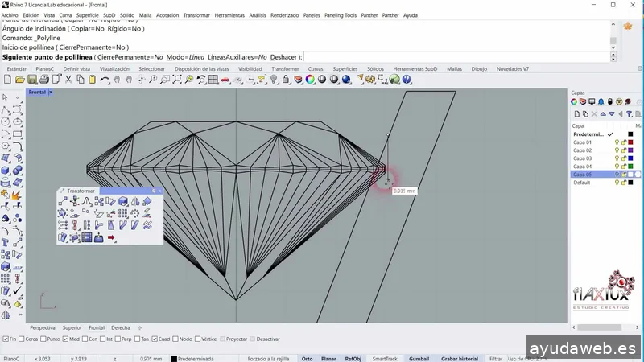
Task: Open Help with the question mark icon
Action: [x=407, y=80]
